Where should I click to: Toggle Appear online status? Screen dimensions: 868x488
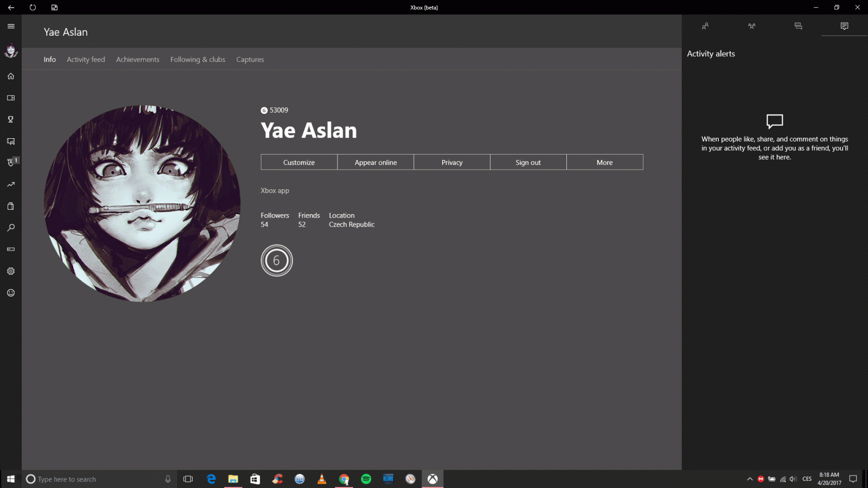(375, 162)
